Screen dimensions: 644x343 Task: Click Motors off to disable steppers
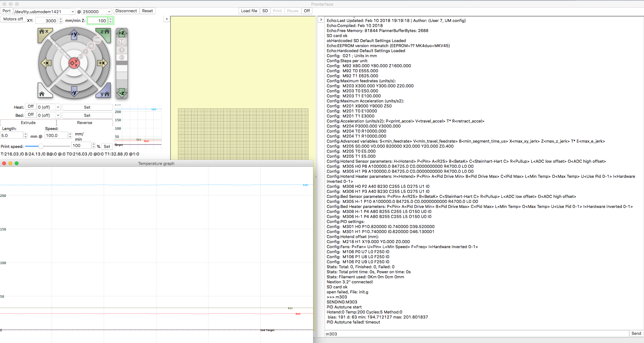tap(13, 19)
